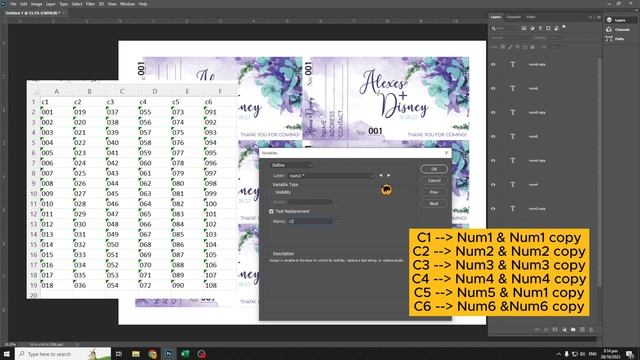Open the Text Replacement name dropdown arrow
Viewport: 640px width, 360px height.
pos(338,221)
